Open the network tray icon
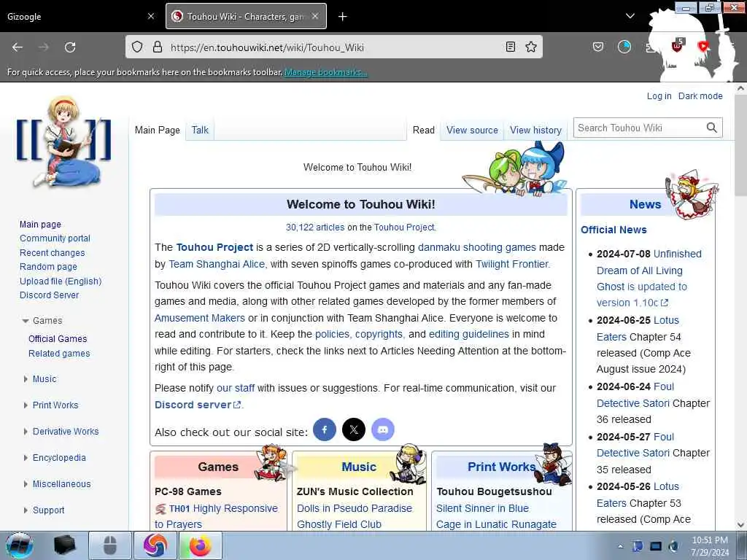 tap(656, 546)
